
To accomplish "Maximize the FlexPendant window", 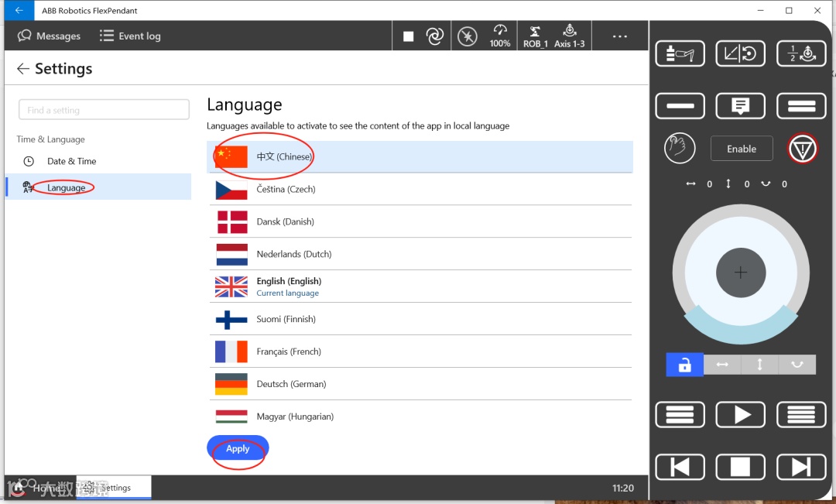I will coord(789,10).
